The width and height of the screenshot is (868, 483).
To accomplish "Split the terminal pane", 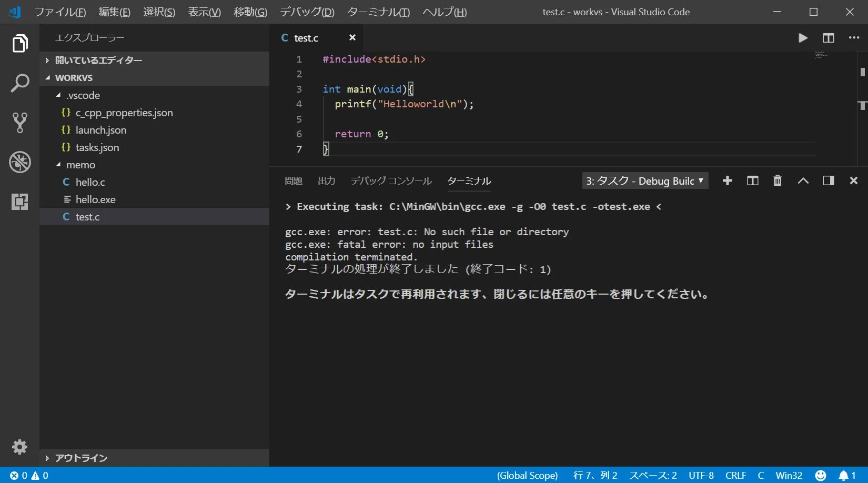I will click(x=753, y=181).
